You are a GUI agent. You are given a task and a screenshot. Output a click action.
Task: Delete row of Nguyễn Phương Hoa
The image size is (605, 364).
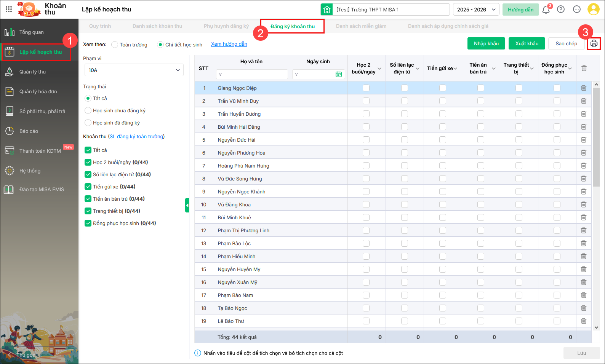click(584, 153)
